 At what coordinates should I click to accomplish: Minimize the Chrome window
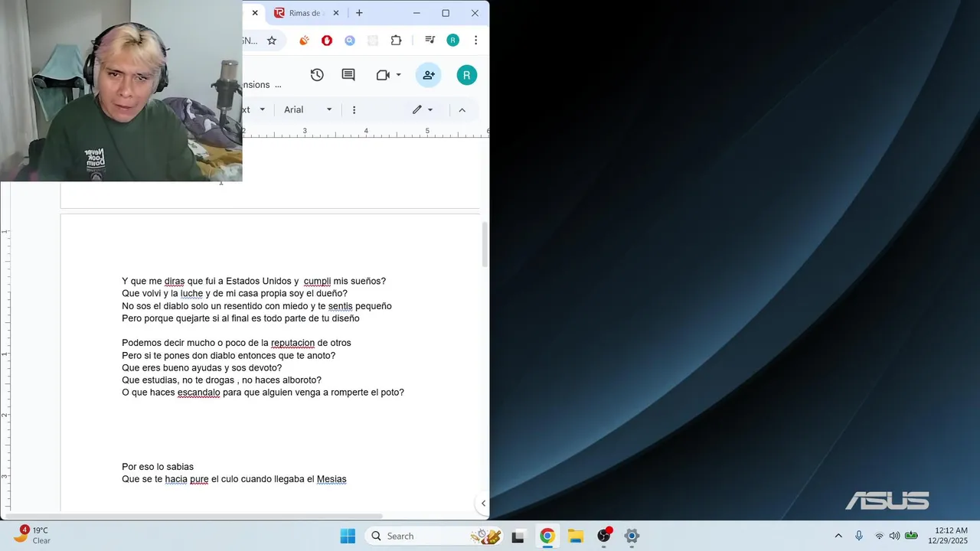click(x=416, y=13)
